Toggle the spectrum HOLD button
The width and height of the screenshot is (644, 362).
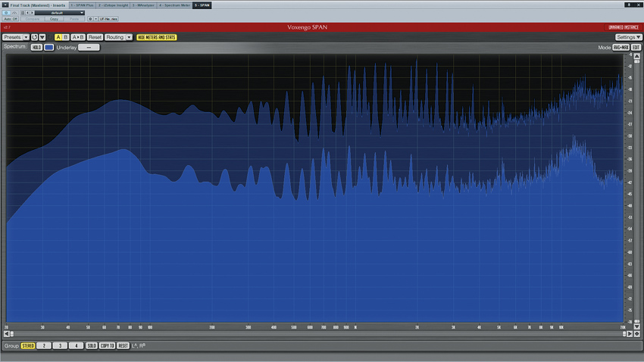click(36, 47)
